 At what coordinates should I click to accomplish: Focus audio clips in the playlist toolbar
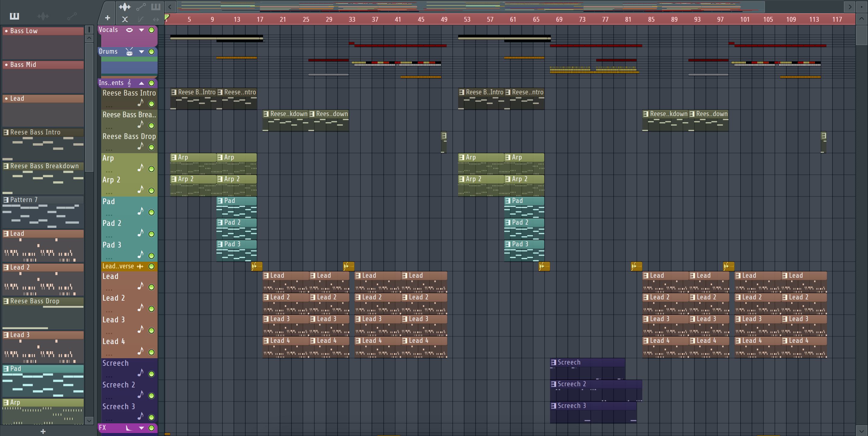tap(125, 7)
